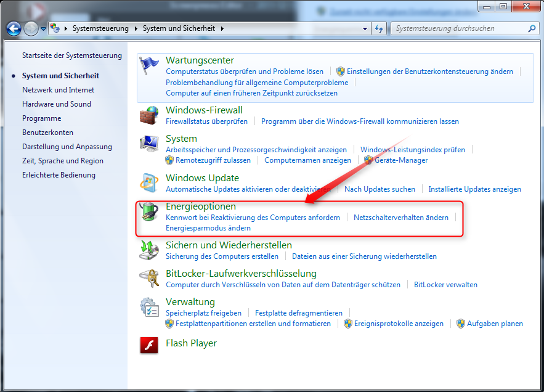The image size is (544, 392).
Task: Click Speicherplatz freigeben
Action: click(204, 313)
